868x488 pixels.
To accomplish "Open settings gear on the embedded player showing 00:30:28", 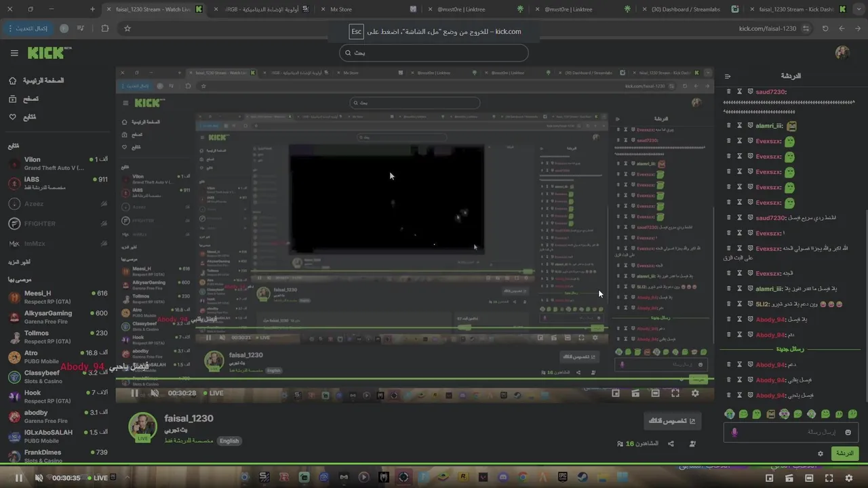I will 695,393.
